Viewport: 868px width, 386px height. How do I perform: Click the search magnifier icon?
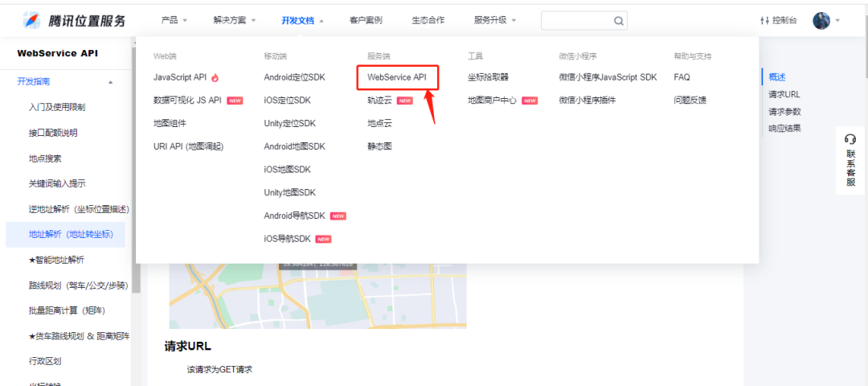[618, 21]
